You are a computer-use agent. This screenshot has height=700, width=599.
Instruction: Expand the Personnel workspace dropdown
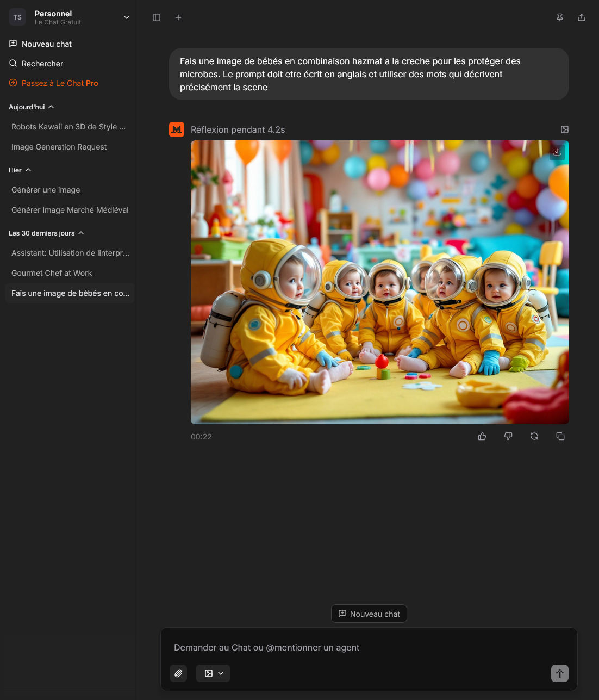tap(127, 17)
